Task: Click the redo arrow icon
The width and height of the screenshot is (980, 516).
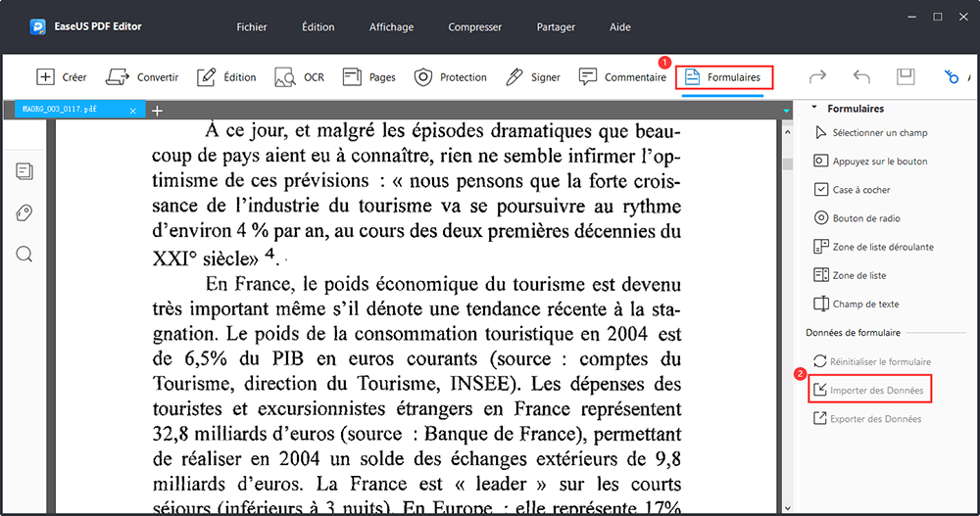Action: pyautogui.click(x=817, y=76)
